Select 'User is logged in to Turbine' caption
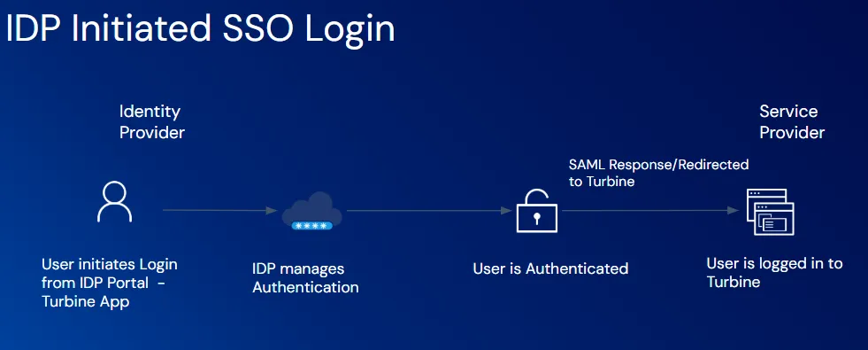The width and height of the screenshot is (868, 350). pyautogui.click(x=774, y=272)
